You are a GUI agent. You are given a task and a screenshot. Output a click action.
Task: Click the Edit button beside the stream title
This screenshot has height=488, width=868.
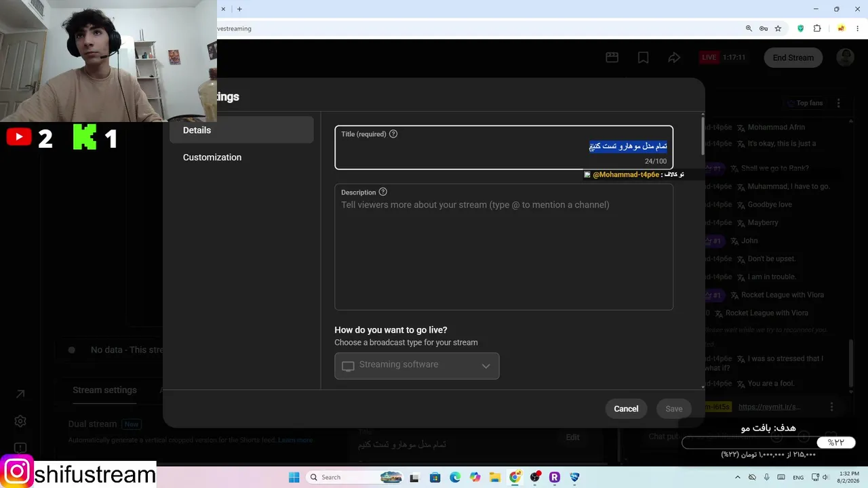point(572,437)
